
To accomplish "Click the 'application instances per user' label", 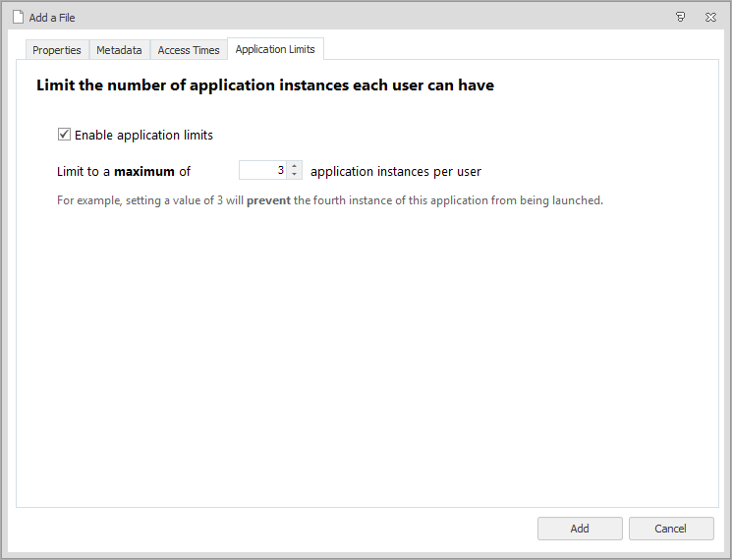I will pyautogui.click(x=396, y=171).
